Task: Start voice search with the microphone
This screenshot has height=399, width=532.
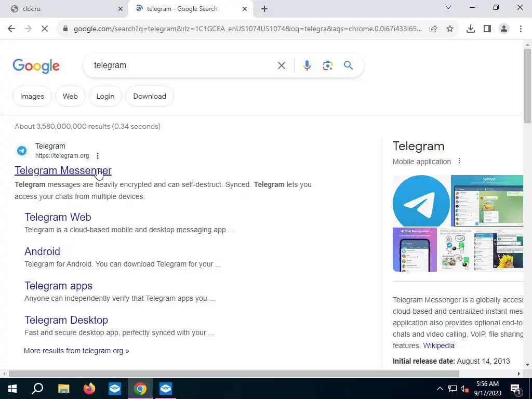Action: (x=307, y=65)
